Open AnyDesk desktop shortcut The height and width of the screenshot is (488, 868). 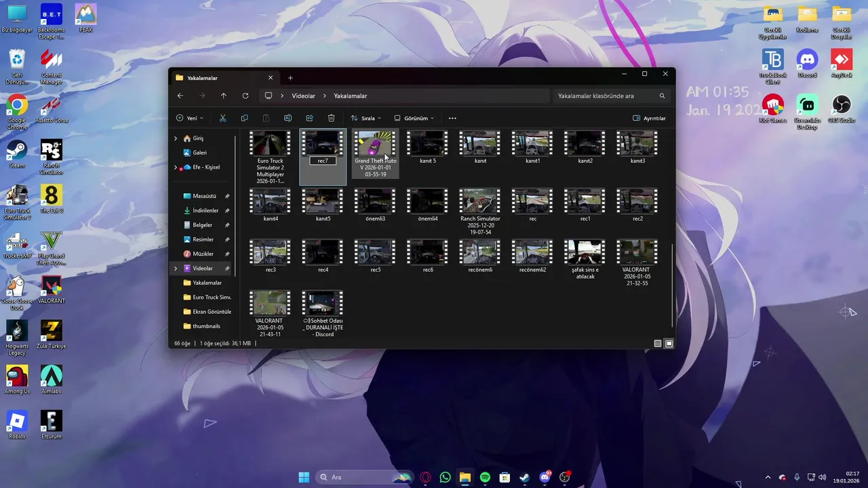(842, 64)
